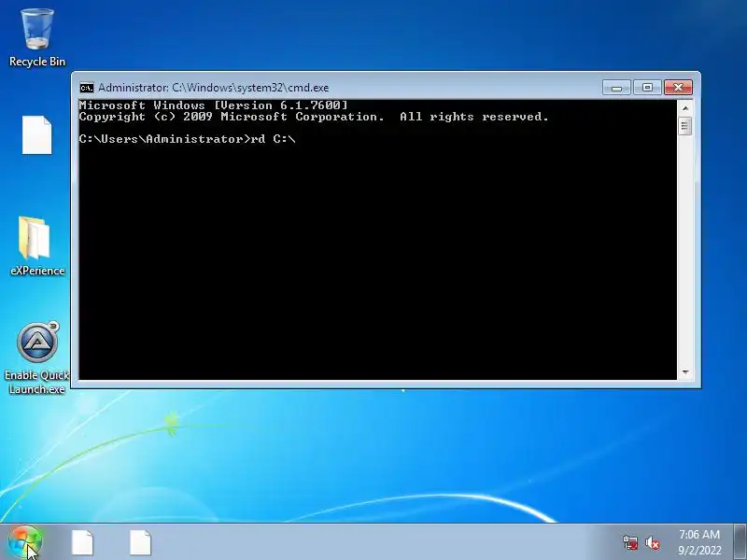Open the Windows Start orb

coord(25,542)
